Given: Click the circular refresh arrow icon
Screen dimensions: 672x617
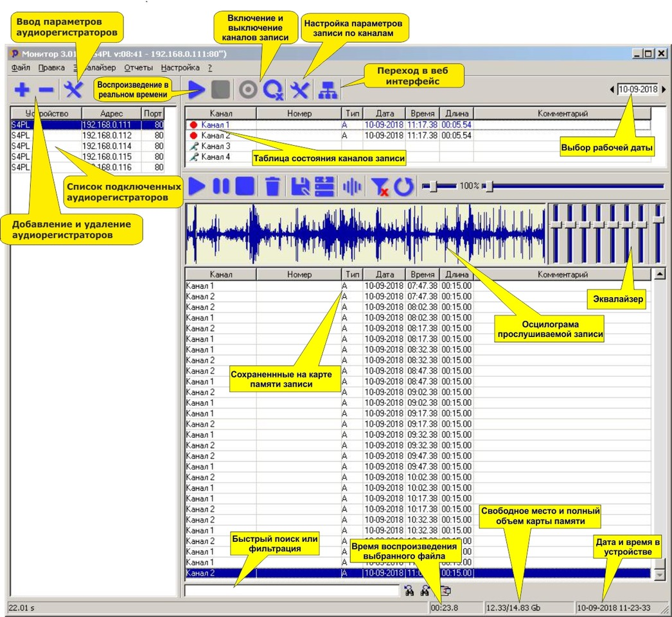Looking at the screenshot, I should click(403, 187).
